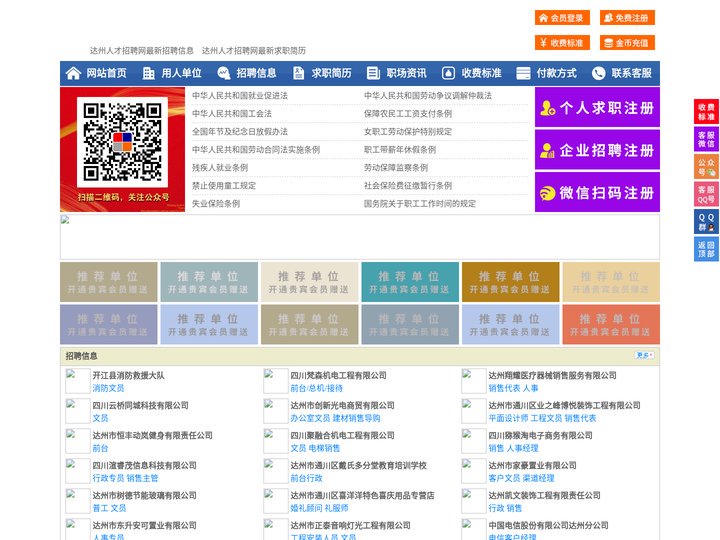Open the 国务院关于职工工作时间的规定 article

[420, 203]
